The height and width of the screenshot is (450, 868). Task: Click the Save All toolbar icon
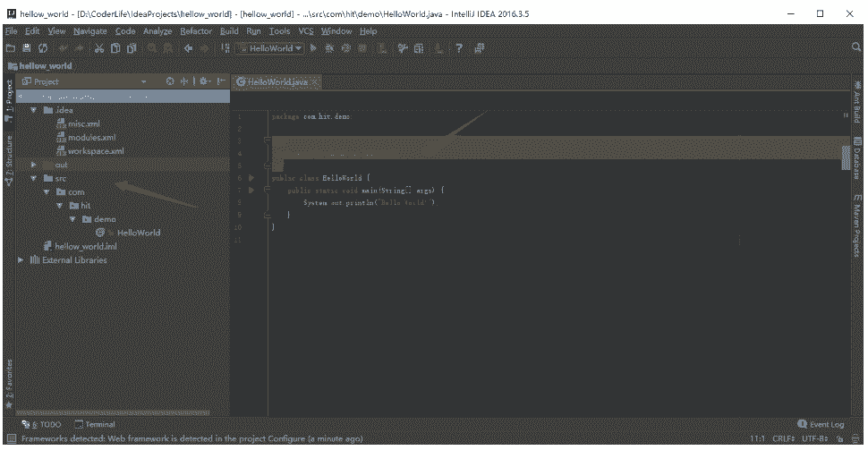(x=27, y=48)
